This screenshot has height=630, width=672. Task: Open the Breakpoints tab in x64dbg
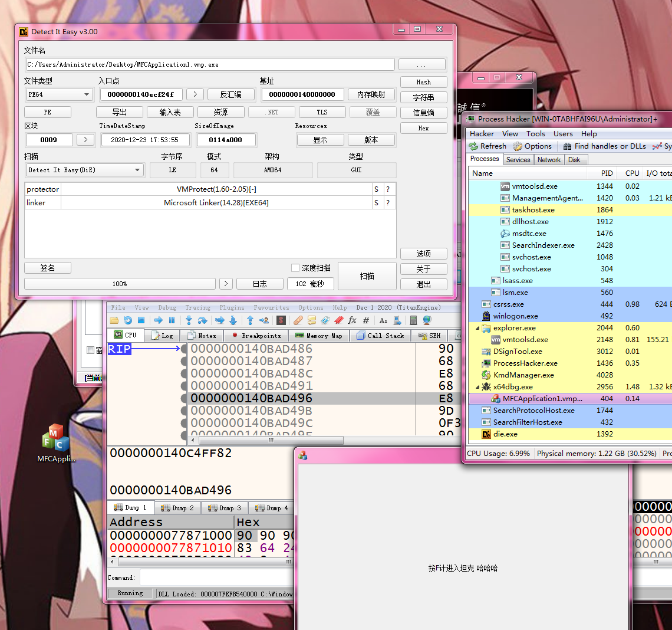point(256,336)
